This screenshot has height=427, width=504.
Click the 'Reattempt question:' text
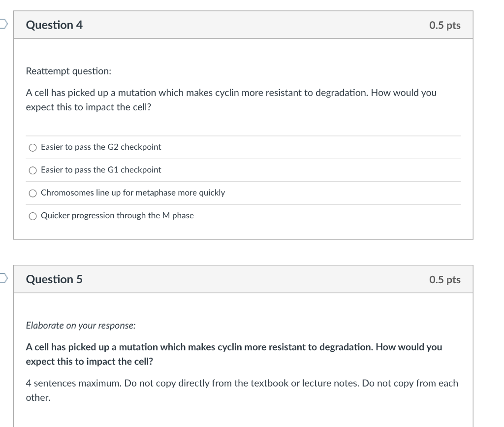point(68,71)
